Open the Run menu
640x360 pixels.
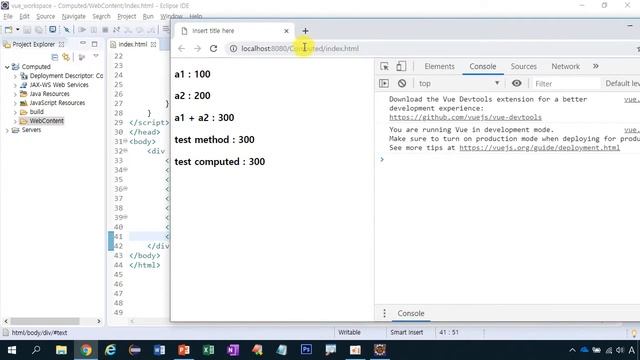point(148,16)
